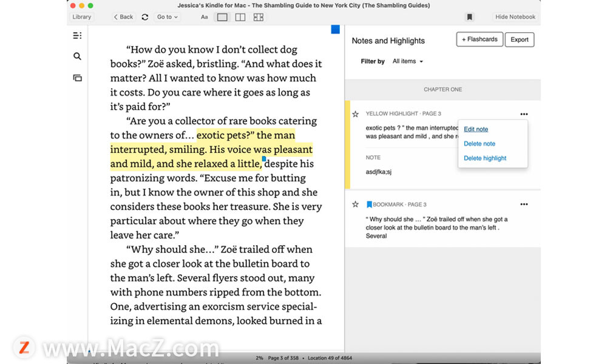Click the blue bookmark ribbon on the page corner
Image resolution: width=607 pixels, height=364 pixels.
pyautogui.click(x=335, y=29)
